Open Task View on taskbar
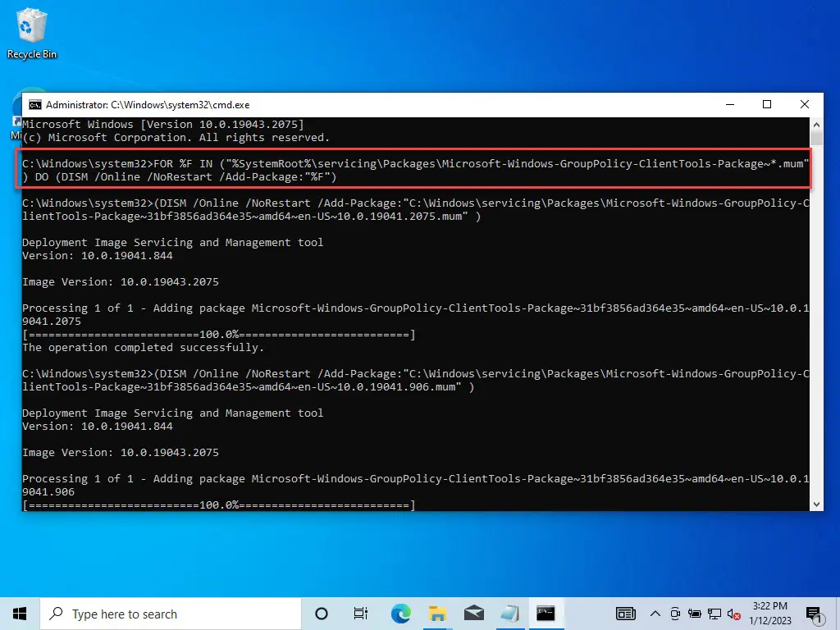 point(361,614)
